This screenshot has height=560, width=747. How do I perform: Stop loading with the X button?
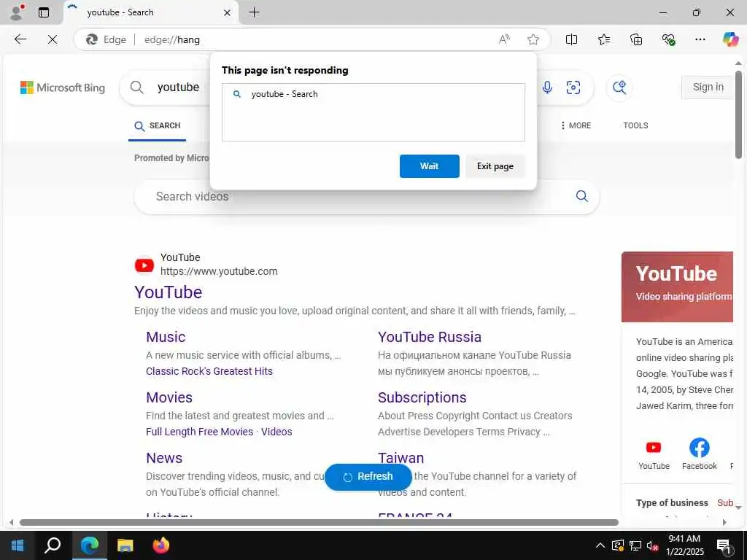click(x=53, y=39)
